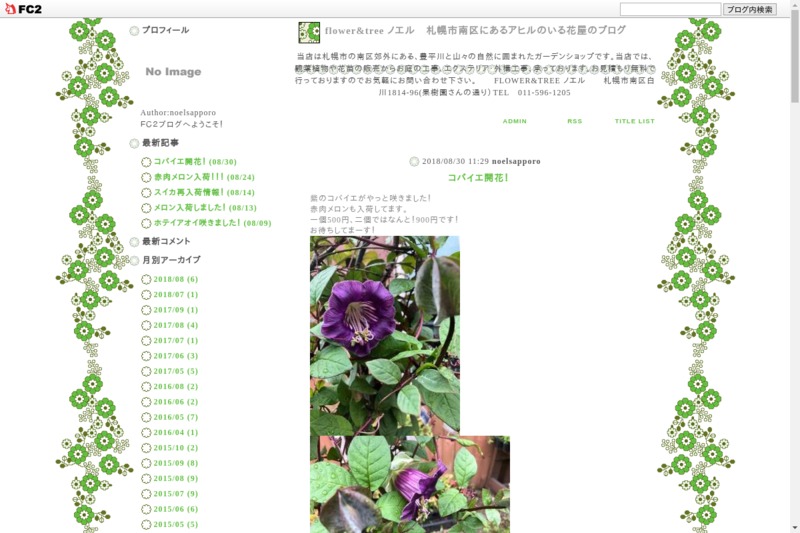Open archive 2015/10 (2)
800x533 pixels.
(x=176, y=447)
